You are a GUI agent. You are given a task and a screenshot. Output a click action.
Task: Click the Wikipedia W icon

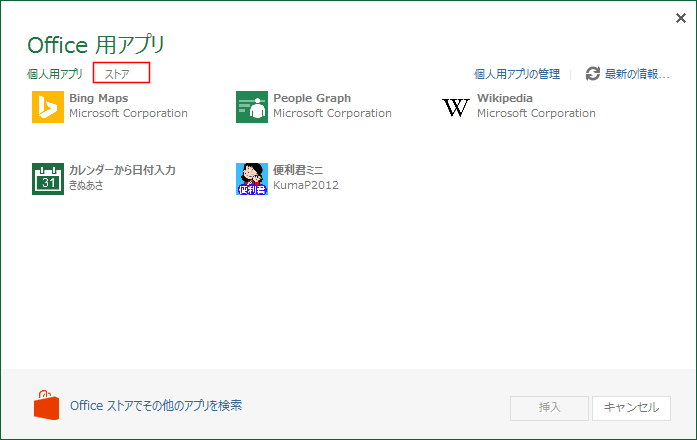pyautogui.click(x=456, y=107)
